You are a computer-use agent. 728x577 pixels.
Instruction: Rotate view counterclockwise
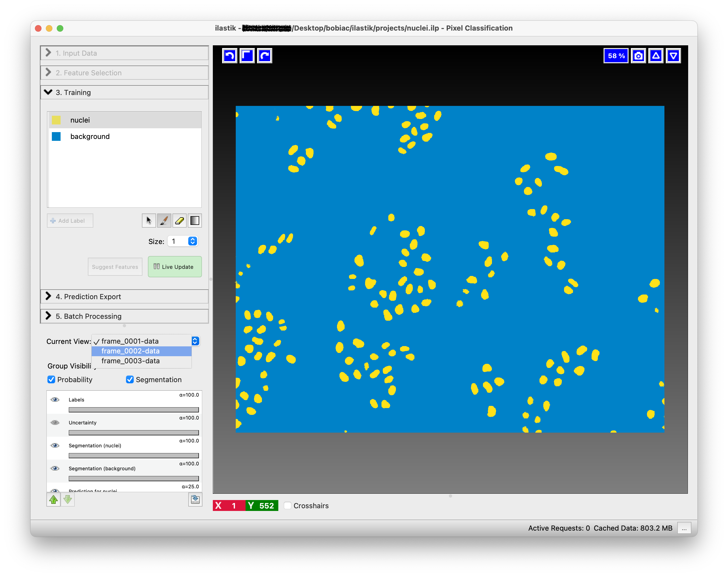point(229,56)
